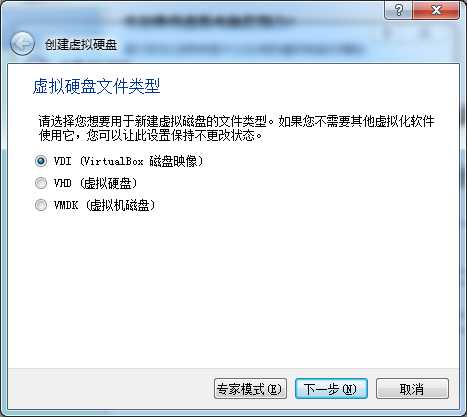Click the 虚拟硬盘文件类型 page heading
This screenshot has width=467, height=417.
(x=97, y=86)
